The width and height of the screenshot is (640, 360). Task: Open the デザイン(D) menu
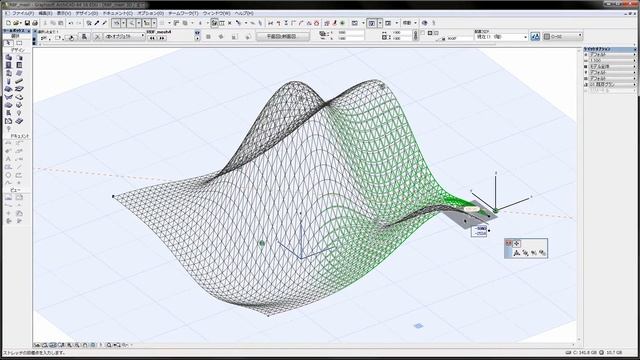point(86,13)
